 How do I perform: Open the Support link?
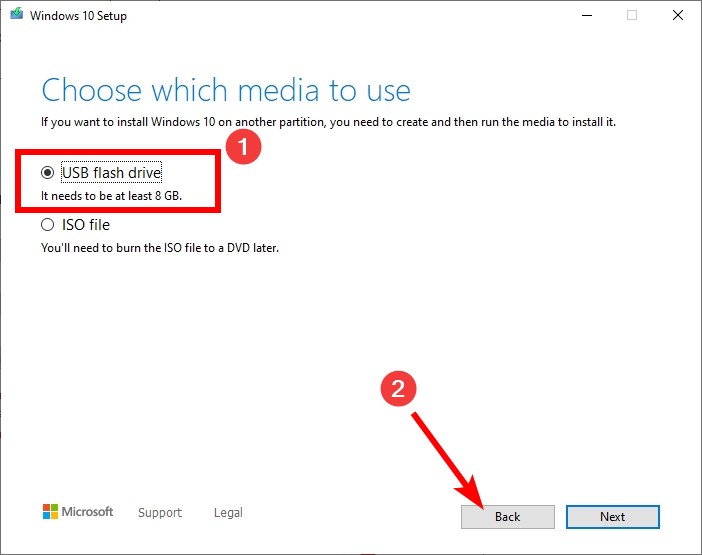tap(160, 512)
